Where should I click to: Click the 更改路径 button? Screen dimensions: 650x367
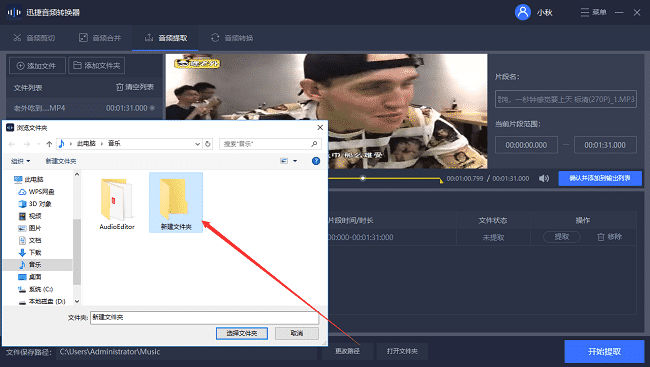347,351
